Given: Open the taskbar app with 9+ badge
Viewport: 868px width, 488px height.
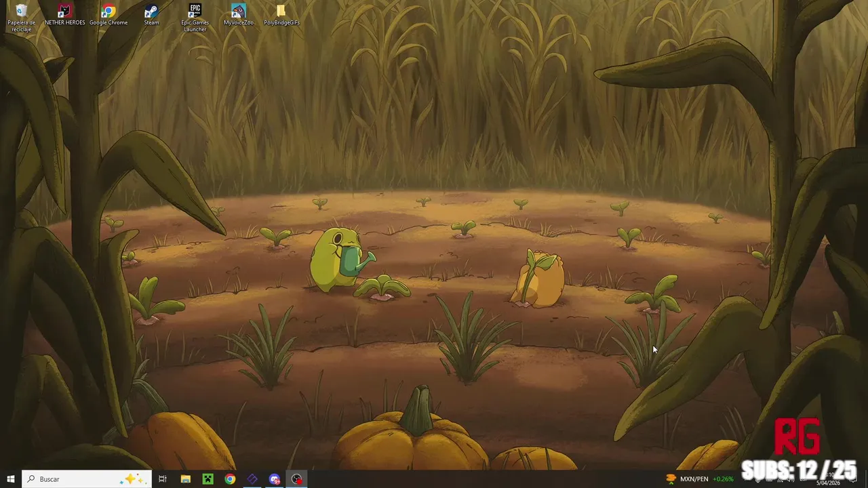Looking at the screenshot, I should 275,479.
